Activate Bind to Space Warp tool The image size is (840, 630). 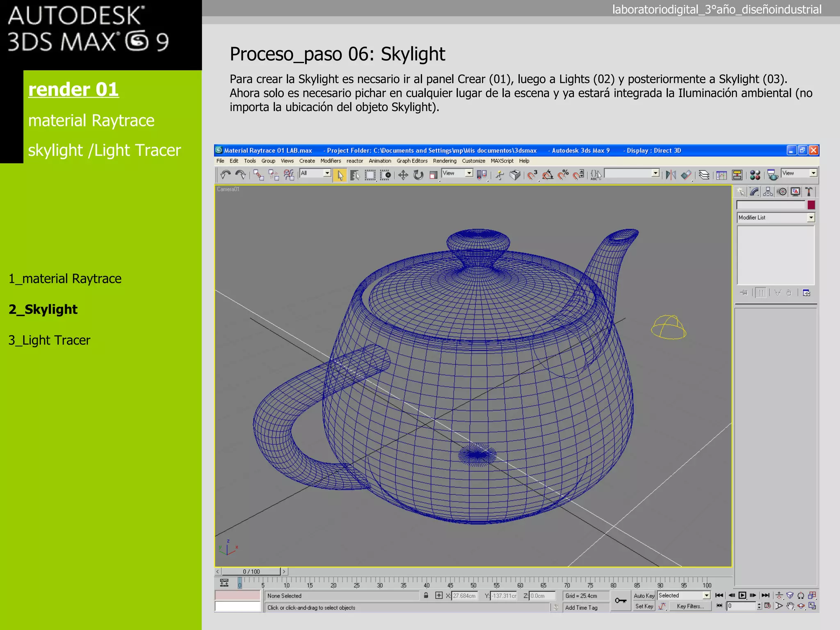(289, 175)
